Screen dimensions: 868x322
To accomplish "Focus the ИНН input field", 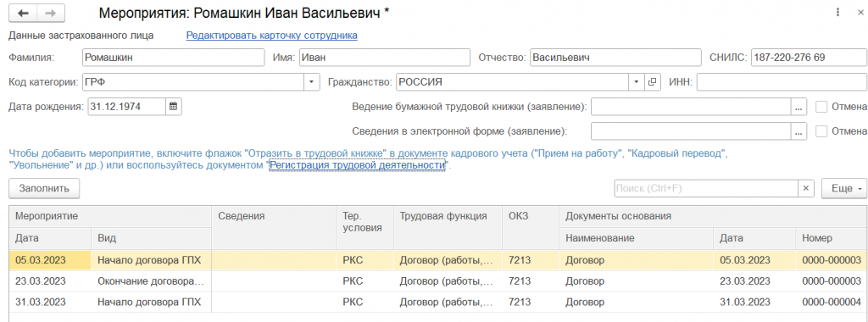I will pos(782,82).
